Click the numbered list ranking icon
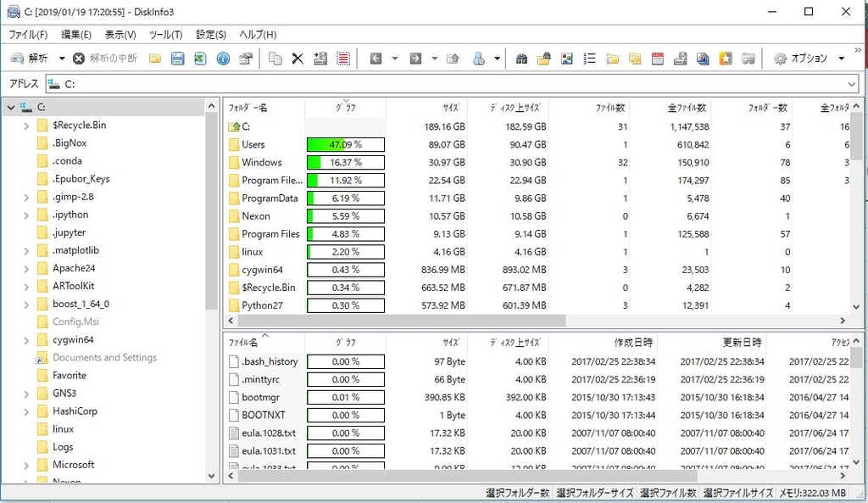 590,59
